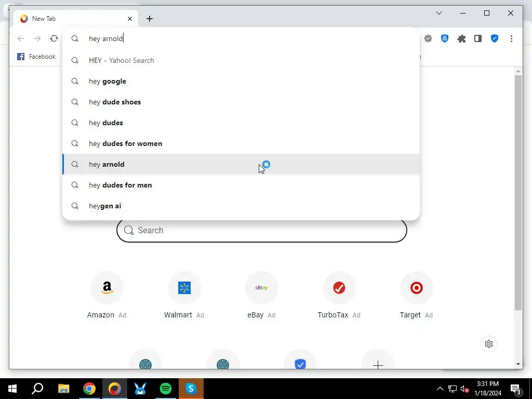Select the hey google suggestion

(241, 81)
